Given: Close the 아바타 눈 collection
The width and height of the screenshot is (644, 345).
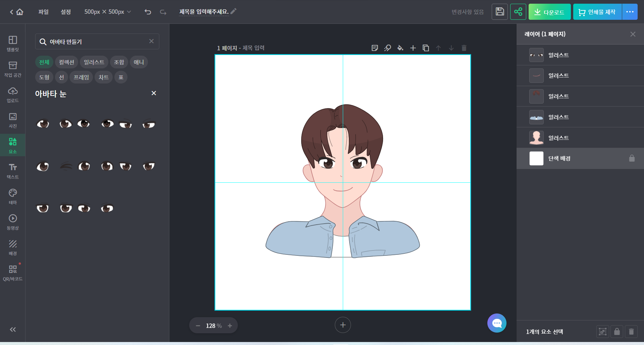Looking at the screenshot, I should pyautogui.click(x=154, y=93).
